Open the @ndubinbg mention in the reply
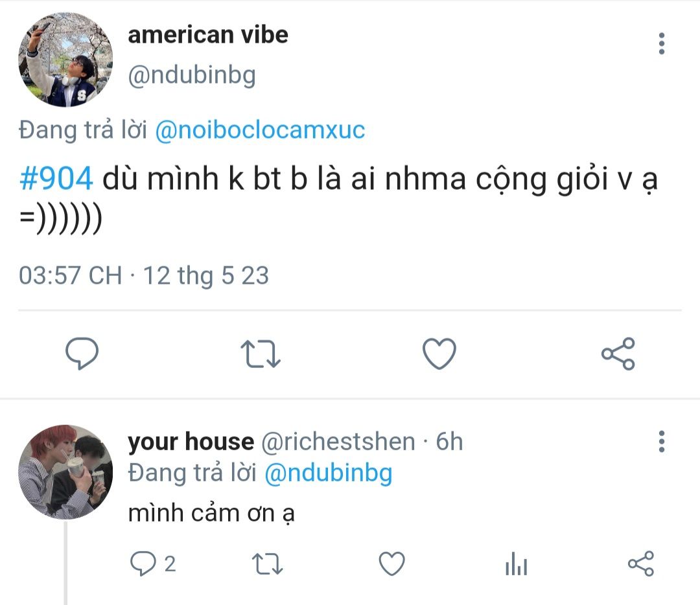The width and height of the screenshot is (700, 605). point(328,474)
